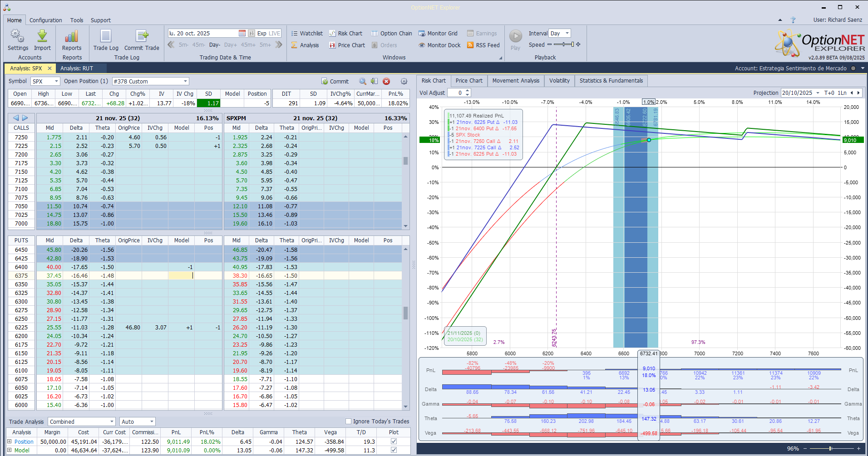The height and width of the screenshot is (456, 868).
Task: Step forward one day with Day+
Action: tap(231, 45)
